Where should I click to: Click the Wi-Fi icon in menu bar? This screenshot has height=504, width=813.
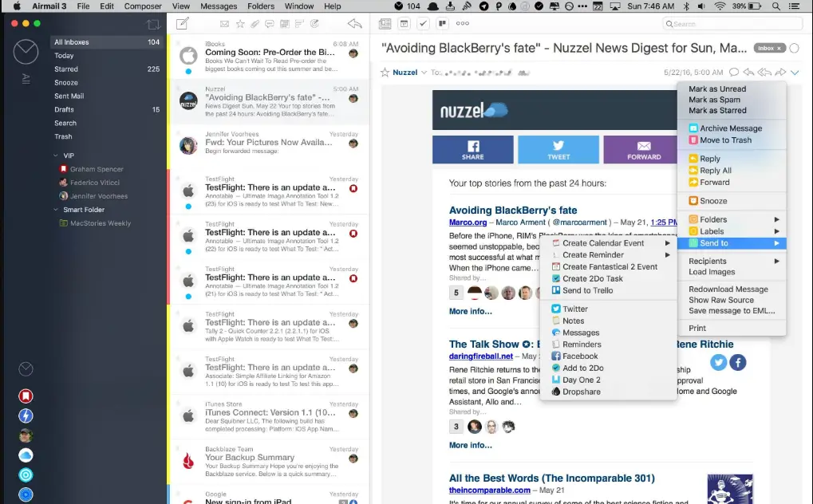[x=720, y=6]
